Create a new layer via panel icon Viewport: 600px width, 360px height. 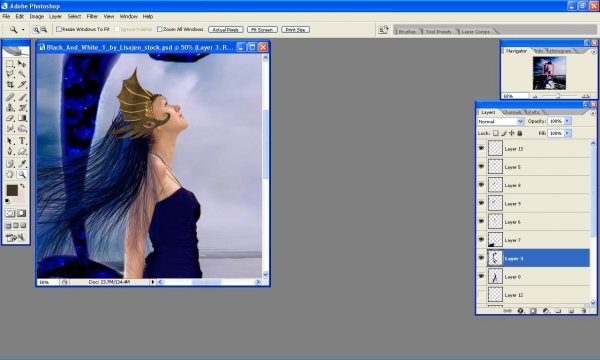[571, 311]
